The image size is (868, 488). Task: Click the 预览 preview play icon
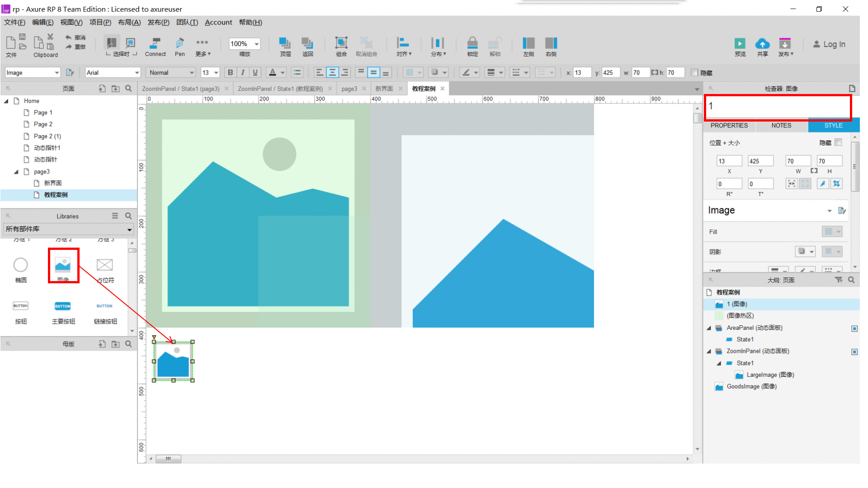(740, 43)
